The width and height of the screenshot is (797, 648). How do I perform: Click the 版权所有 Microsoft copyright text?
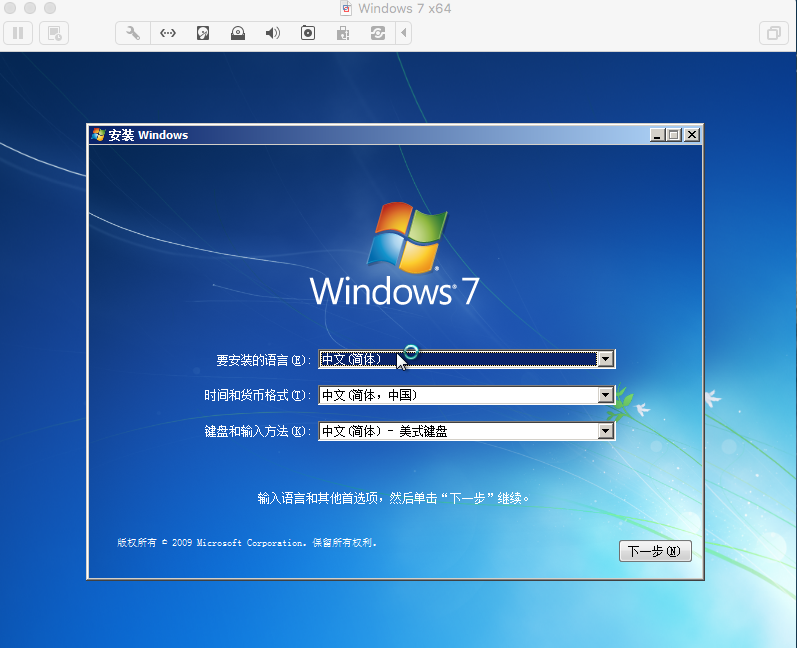coord(247,543)
